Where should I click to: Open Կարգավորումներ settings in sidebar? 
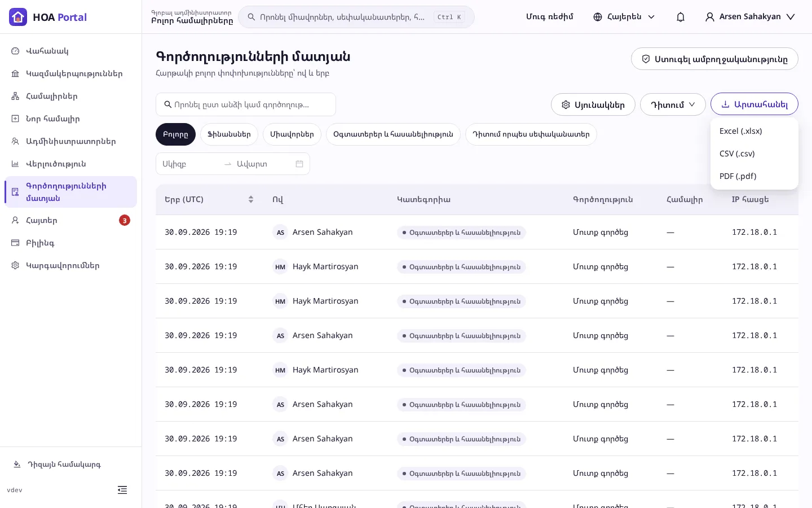pyautogui.click(x=70, y=265)
